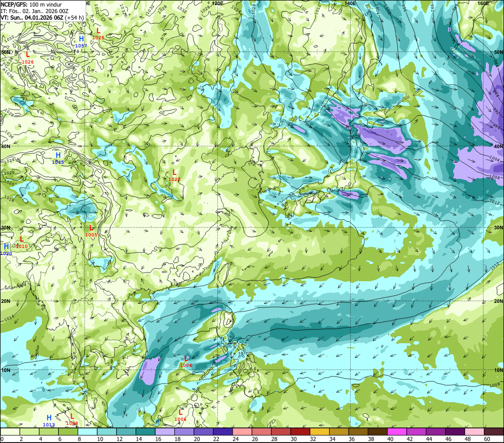
Task: Click the L 1010 low pressure marker
Action: (x=22, y=242)
